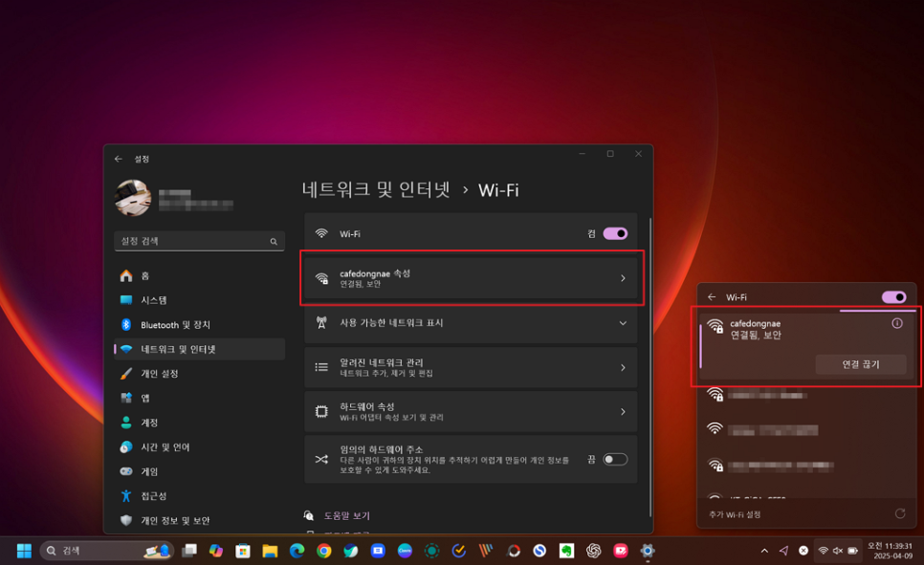Turn off the Wi-Fi switch in Settings
Image resolution: width=924 pixels, height=565 pixels.
point(615,233)
